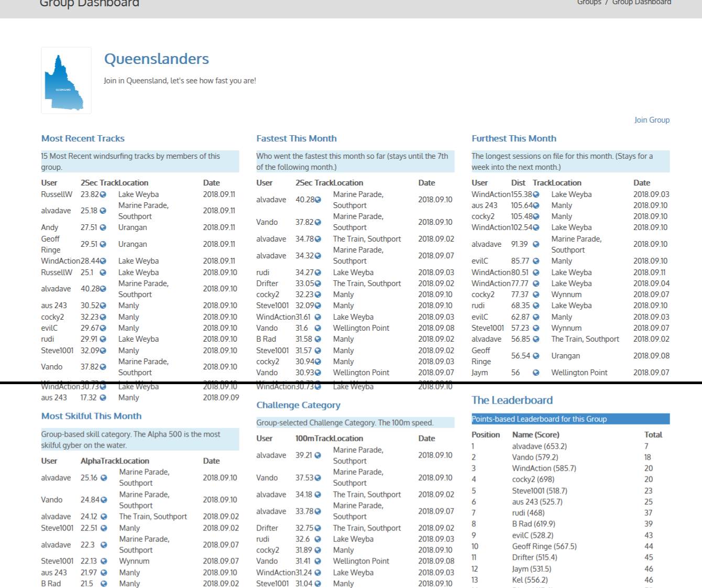Click globe icon for Andy's 27.51 Urangan track
The height and width of the screenshot is (588, 702).
(103, 227)
